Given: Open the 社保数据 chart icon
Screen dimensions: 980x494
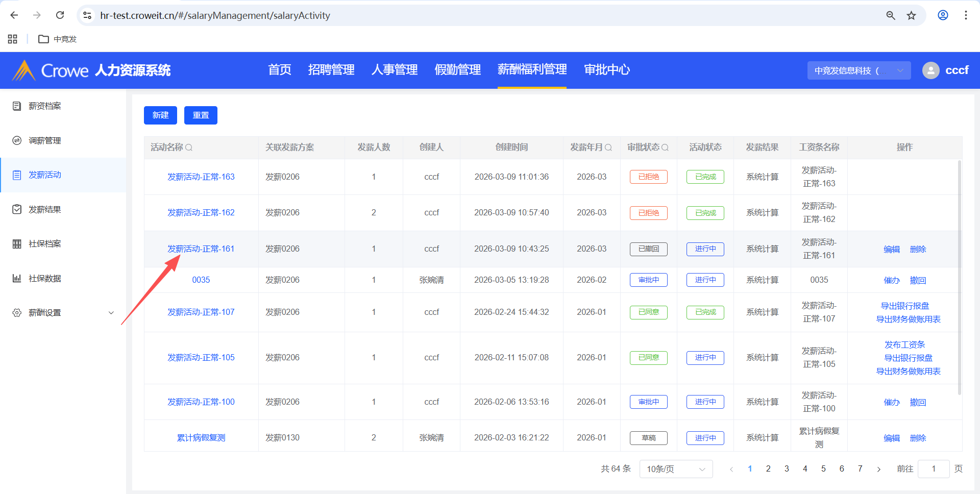Looking at the screenshot, I should click(17, 278).
